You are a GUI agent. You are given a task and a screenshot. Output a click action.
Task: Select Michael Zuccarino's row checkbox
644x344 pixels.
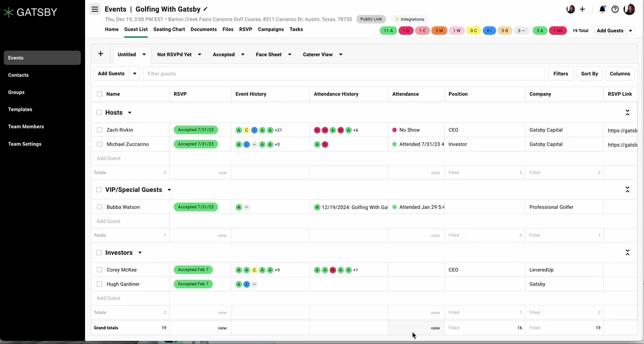coord(99,144)
